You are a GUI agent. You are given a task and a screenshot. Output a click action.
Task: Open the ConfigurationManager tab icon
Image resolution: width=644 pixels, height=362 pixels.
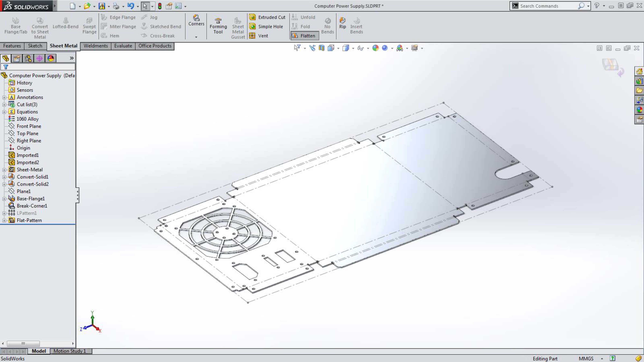click(28, 58)
